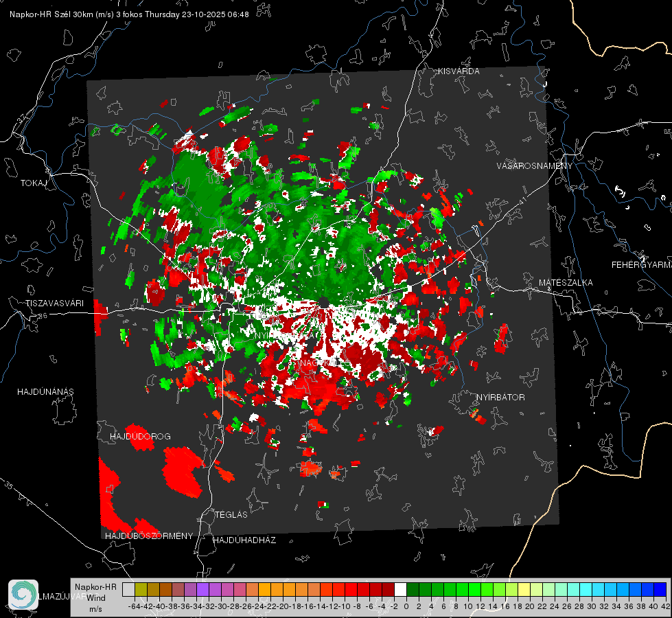Click the KISVÁRDA town label

[459, 71]
